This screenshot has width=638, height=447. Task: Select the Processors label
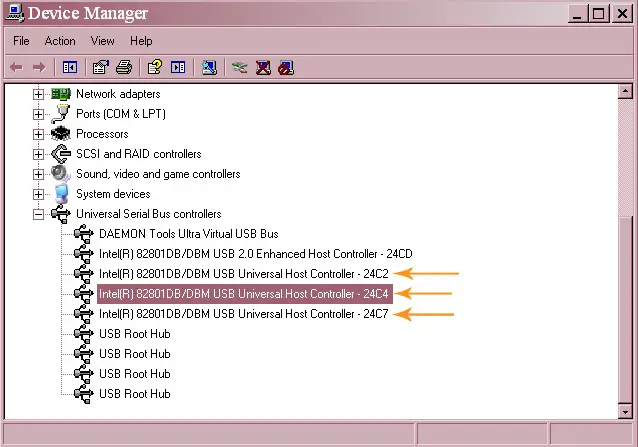102,134
